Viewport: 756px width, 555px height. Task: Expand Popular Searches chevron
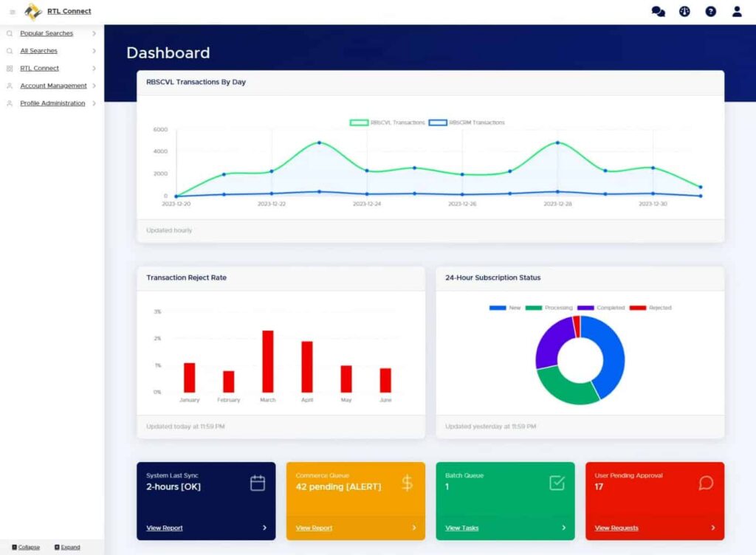pos(94,33)
